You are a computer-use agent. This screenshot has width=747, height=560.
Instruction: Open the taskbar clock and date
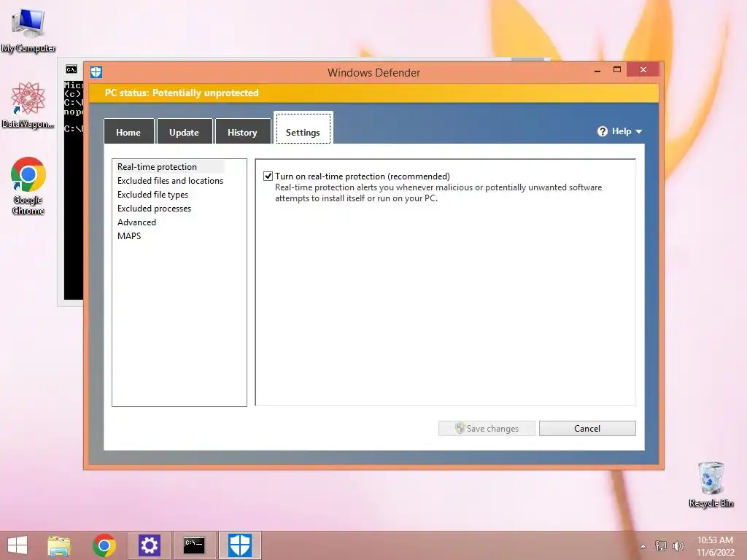pyautogui.click(x=715, y=546)
